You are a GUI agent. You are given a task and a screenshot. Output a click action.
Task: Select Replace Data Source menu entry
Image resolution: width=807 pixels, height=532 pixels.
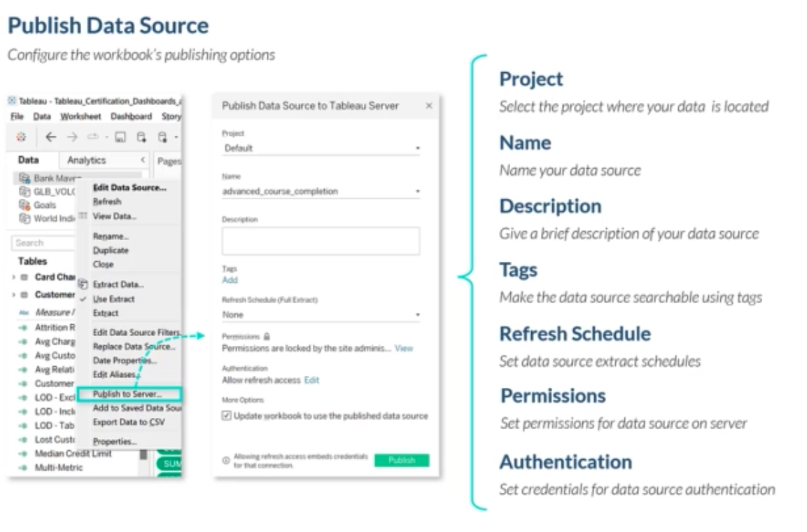pos(134,346)
